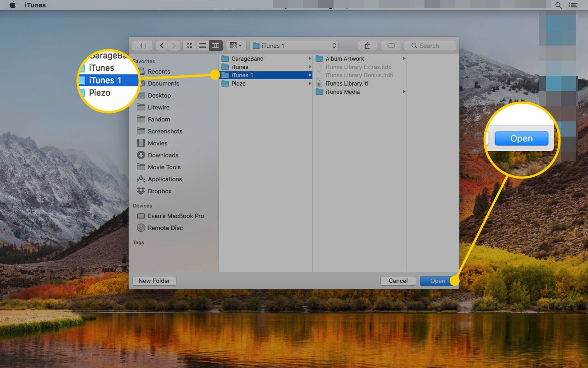The width and height of the screenshot is (588, 368).
Task: Click the Remote Disc icon
Action: [x=141, y=228]
